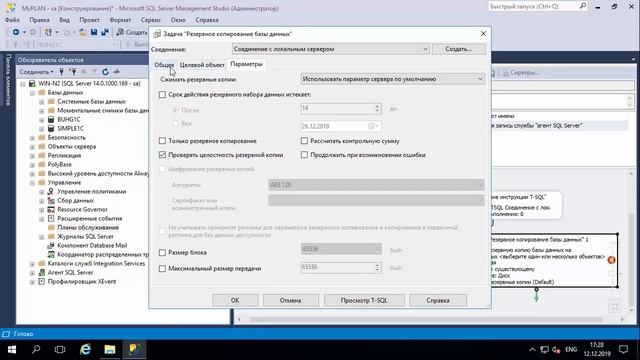Click the policy management icon

click(51, 191)
